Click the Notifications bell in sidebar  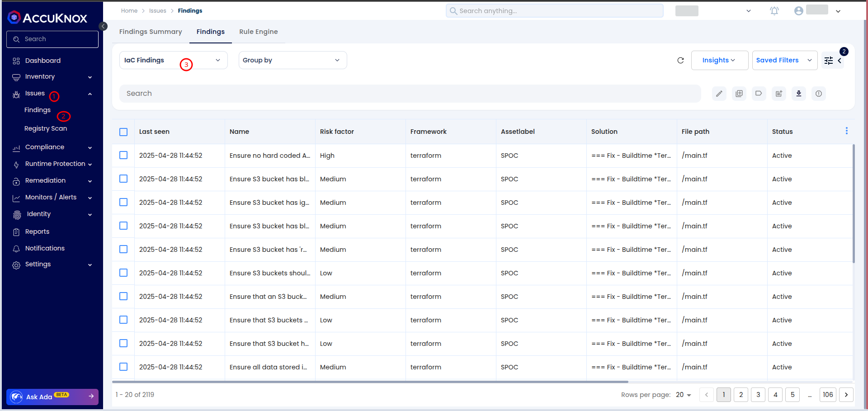(16, 249)
